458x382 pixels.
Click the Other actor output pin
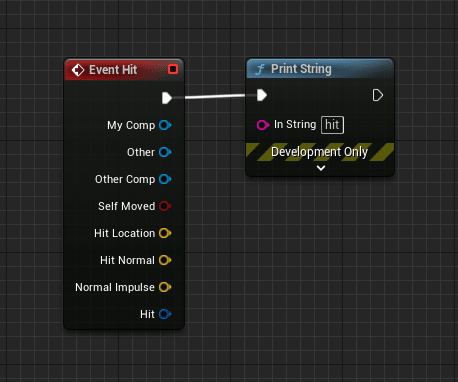165,152
